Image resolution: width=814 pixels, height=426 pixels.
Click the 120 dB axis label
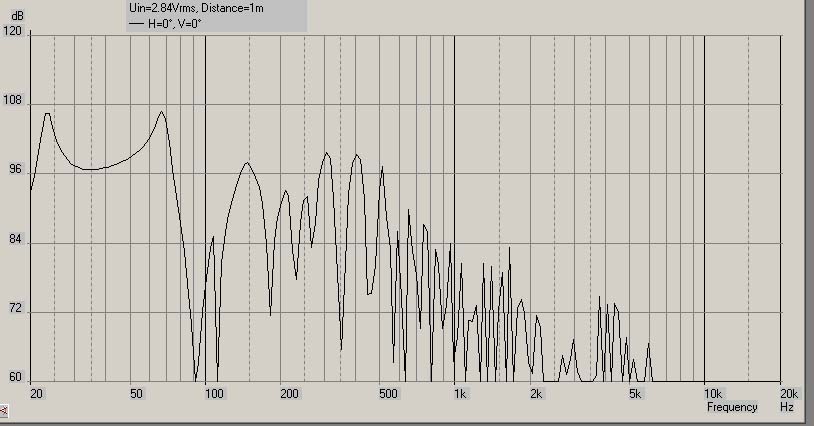12,31
